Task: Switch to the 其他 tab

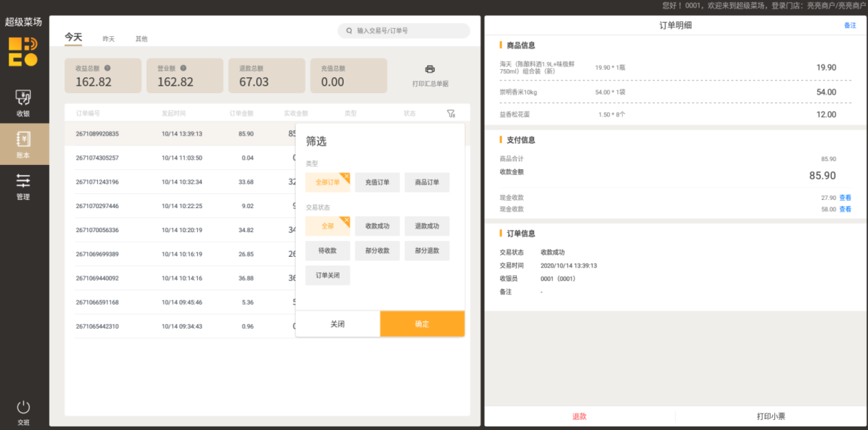Action: tap(141, 39)
